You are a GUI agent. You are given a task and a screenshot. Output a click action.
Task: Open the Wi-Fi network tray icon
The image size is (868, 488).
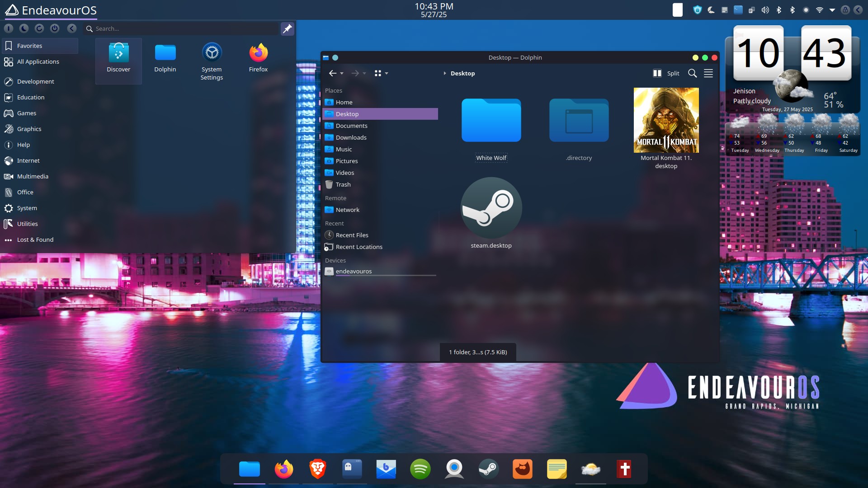pos(820,10)
